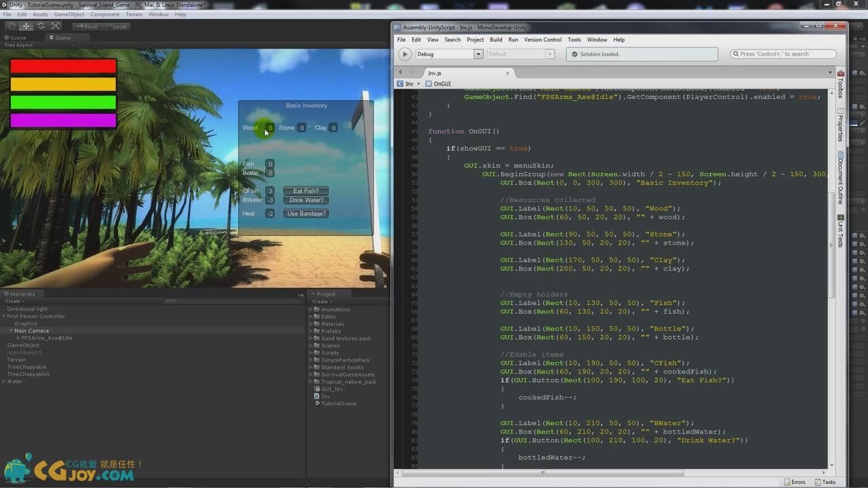Open the Document Outline side panel
Image resolution: width=868 pixels, height=488 pixels.
[x=840, y=178]
